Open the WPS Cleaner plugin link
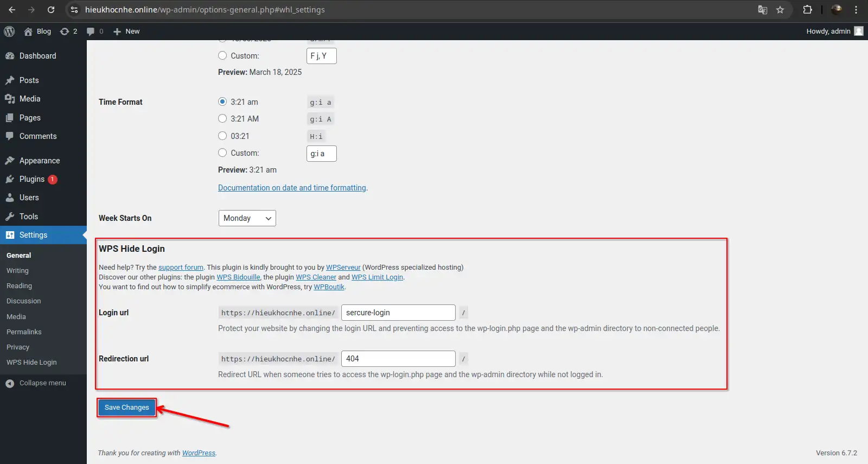 [x=316, y=277]
